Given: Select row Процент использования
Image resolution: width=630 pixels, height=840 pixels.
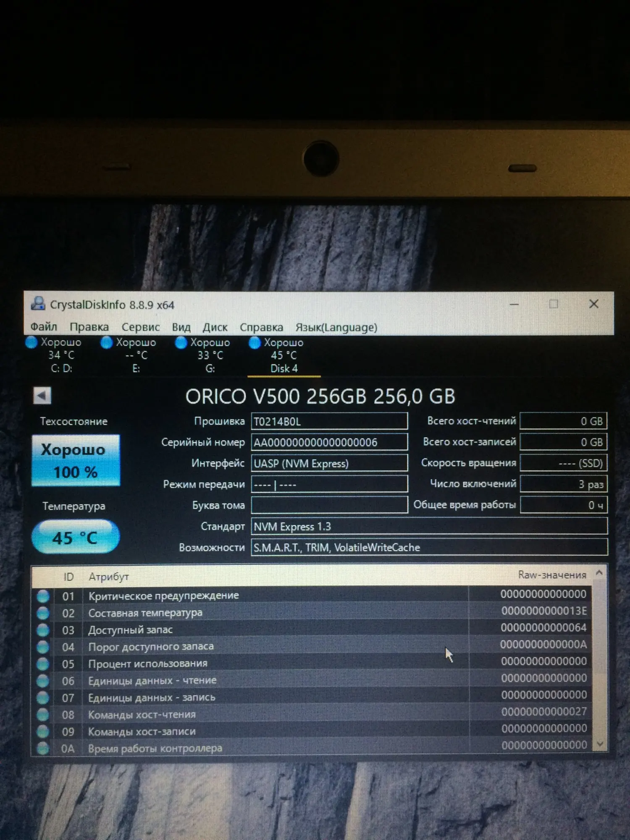Looking at the screenshot, I should coord(313,663).
